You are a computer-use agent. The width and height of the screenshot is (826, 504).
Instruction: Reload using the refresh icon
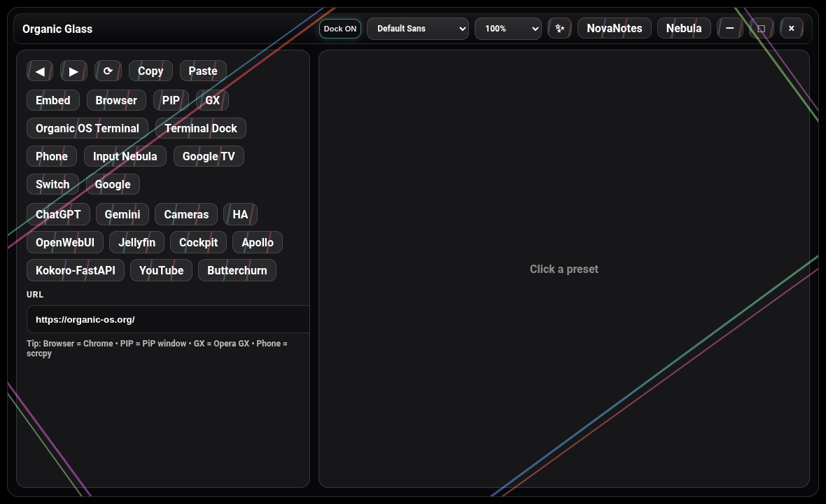pyautogui.click(x=108, y=71)
